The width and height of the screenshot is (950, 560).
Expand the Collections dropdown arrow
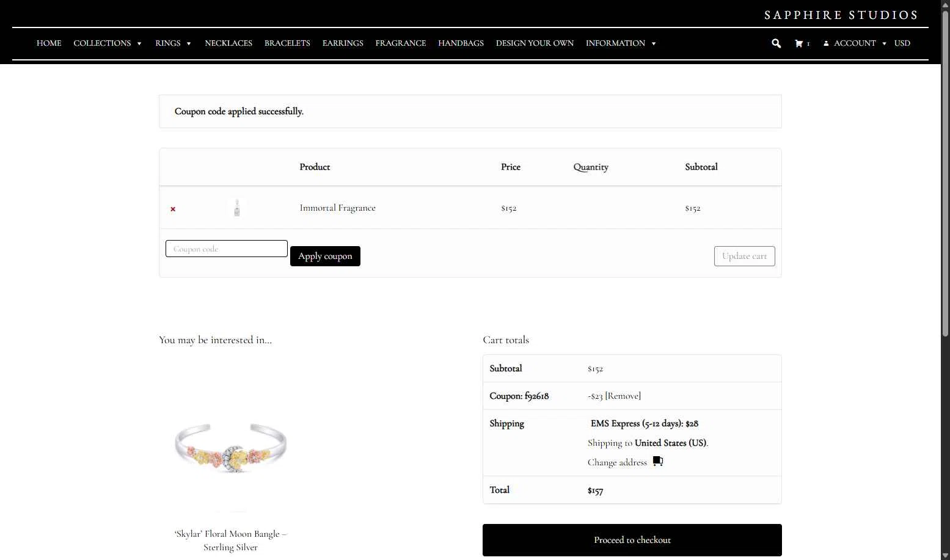pyautogui.click(x=139, y=44)
